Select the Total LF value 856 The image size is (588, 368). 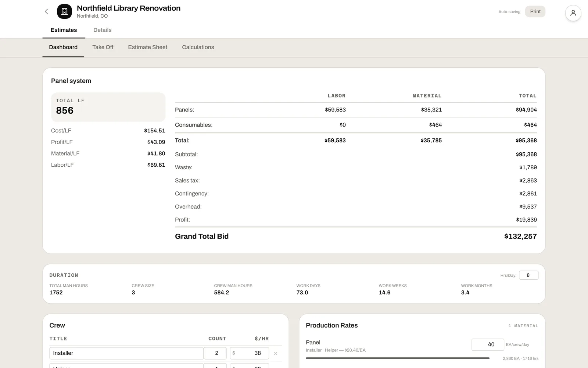(65, 110)
